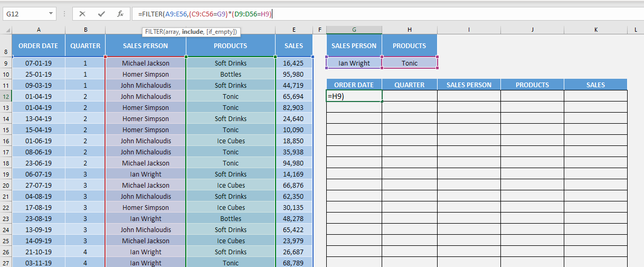This screenshot has height=267, width=644.
Task: Click the Tonic criteria cell H9
Action: (410, 63)
